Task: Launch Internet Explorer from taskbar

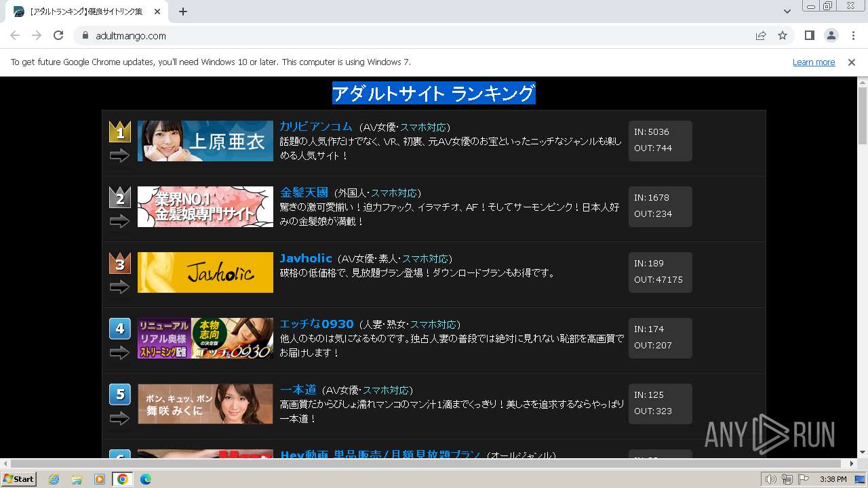Action: click(54, 479)
